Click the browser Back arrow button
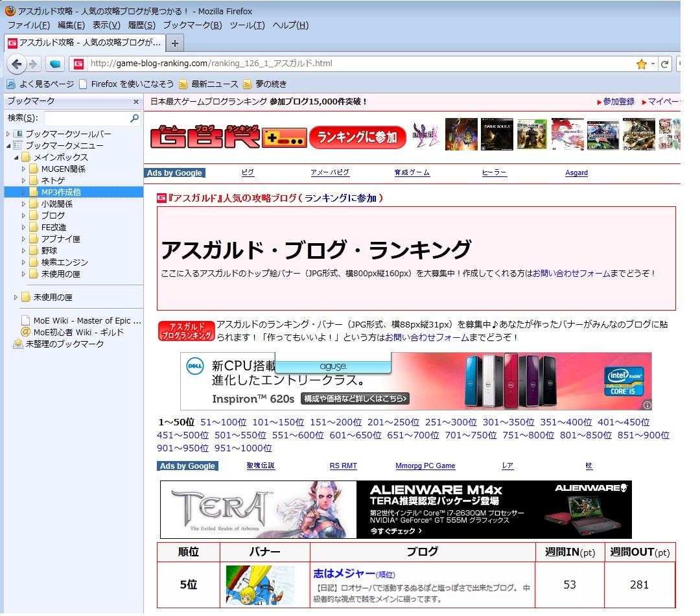This screenshot has width=700, height=616. (16, 64)
